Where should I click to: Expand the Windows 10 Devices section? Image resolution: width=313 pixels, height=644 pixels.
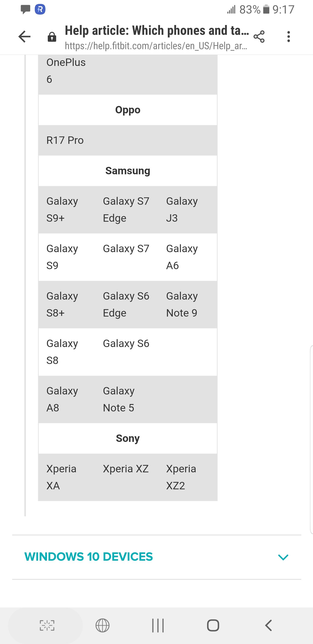click(x=89, y=557)
